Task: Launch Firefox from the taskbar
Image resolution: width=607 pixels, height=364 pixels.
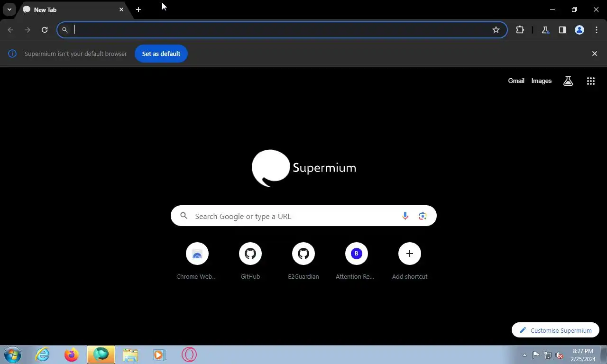Action: [72, 355]
